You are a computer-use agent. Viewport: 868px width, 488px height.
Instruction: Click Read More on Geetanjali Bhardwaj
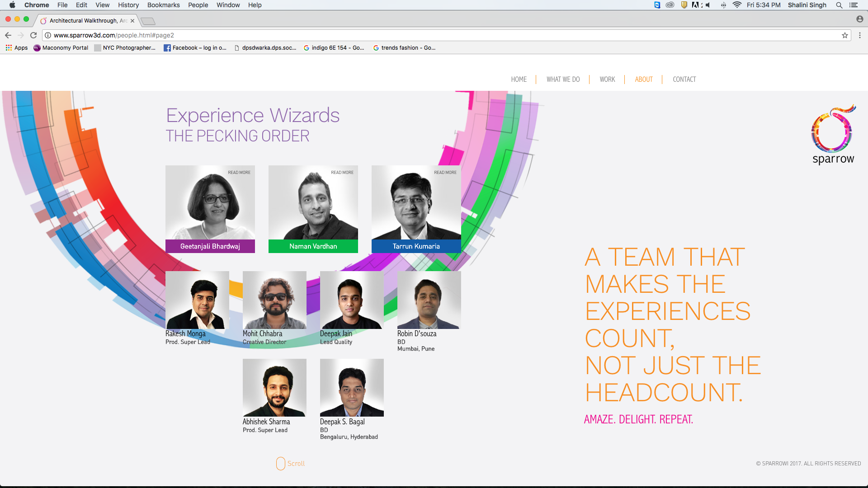click(239, 173)
